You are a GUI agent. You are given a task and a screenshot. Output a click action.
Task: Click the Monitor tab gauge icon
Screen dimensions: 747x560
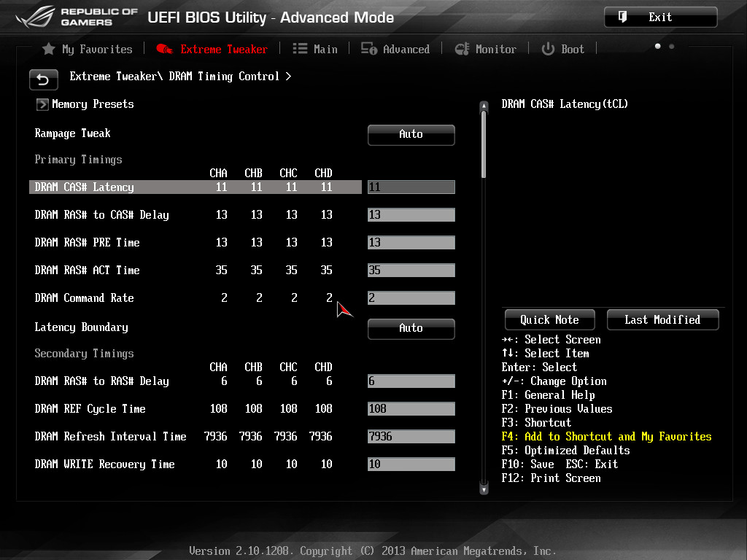click(x=462, y=49)
